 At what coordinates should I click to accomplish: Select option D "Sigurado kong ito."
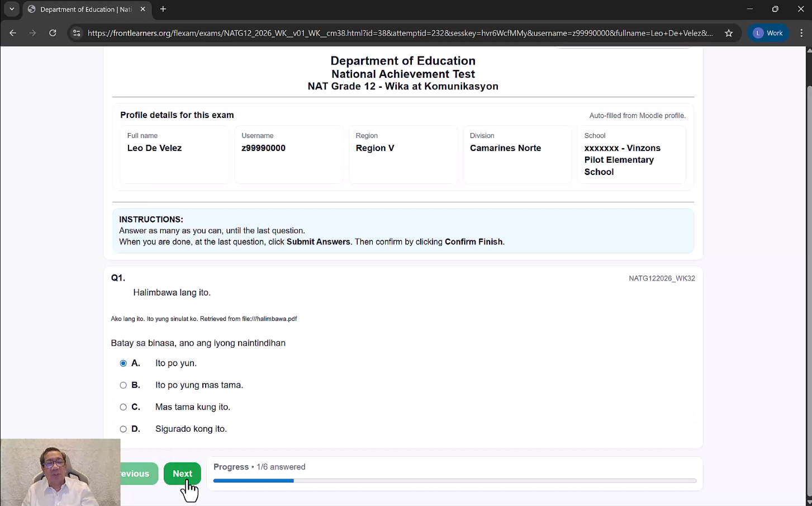124,429
